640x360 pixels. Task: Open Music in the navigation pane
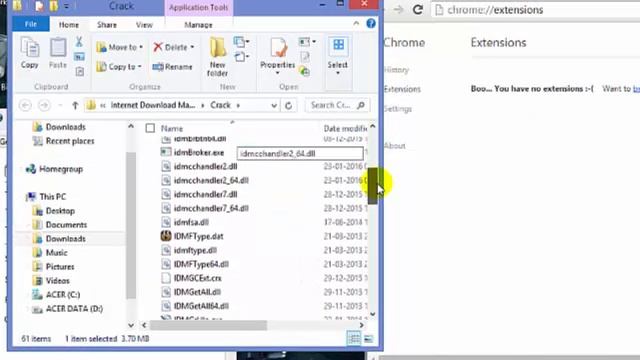tap(56, 253)
